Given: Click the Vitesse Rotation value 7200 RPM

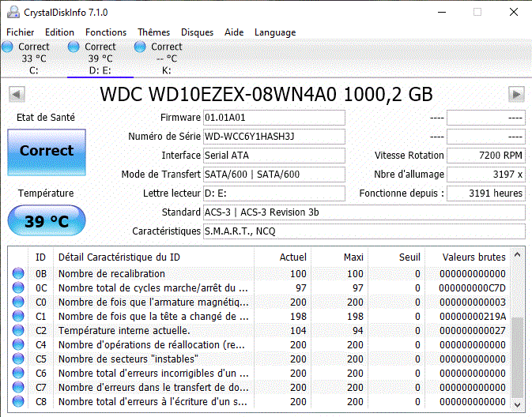Looking at the screenshot, I should click(486, 156).
